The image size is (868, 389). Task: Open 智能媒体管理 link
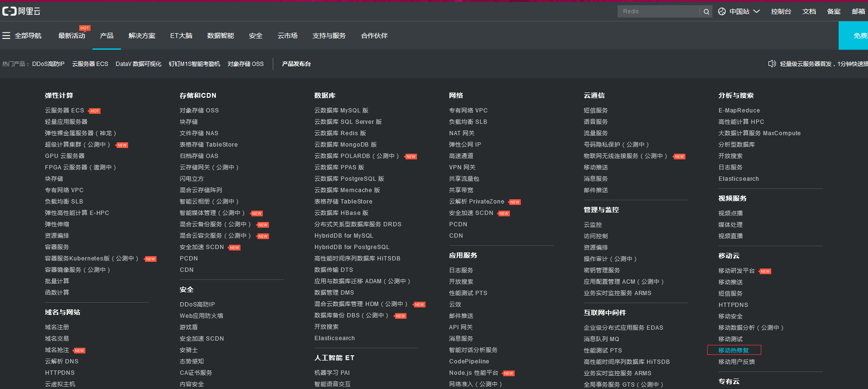(212, 213)
